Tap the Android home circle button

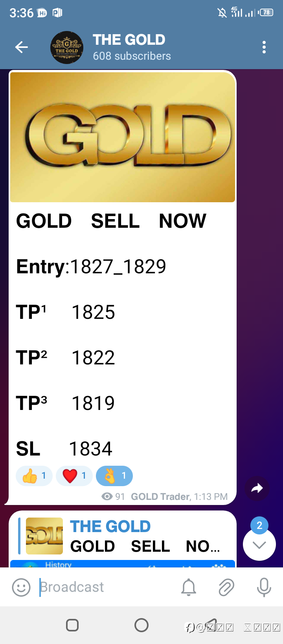point(141,625)
